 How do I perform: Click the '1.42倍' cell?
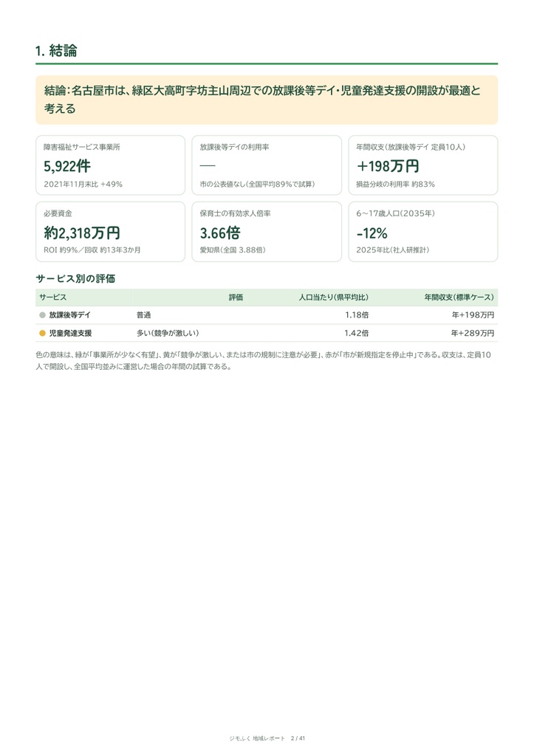click(x=357, y=333)
